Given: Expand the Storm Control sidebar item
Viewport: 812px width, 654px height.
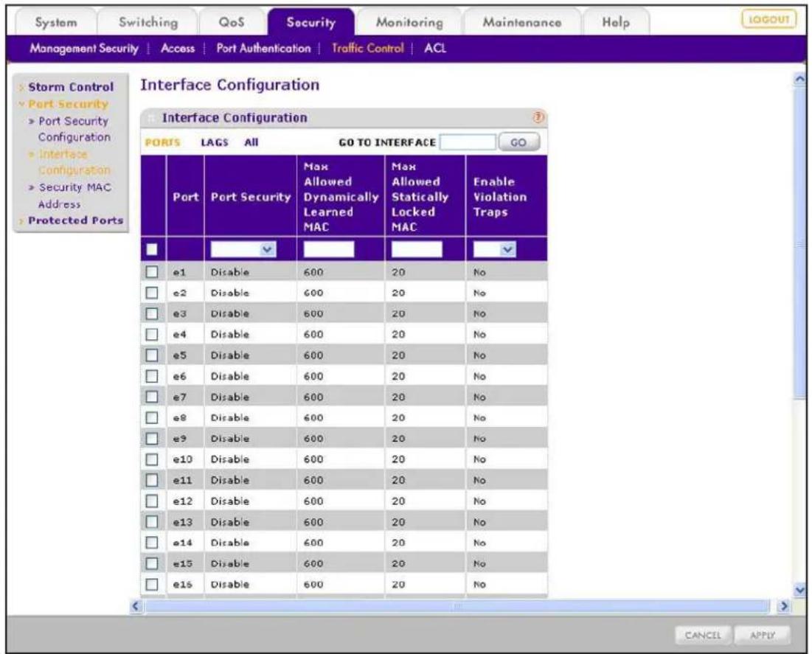Looking at the screenshot, I should tap(70, 87).
